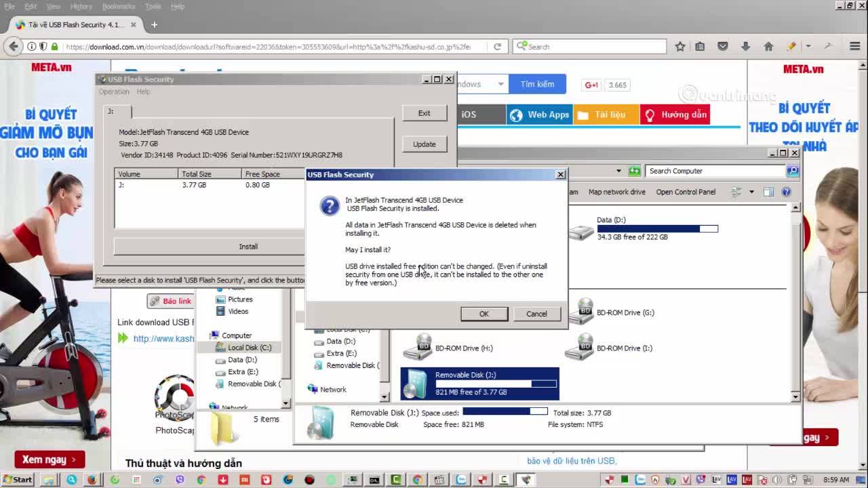Click the Pocket icon in Firefox toolbar
The image size is (868, 488).
pos(723,47)
